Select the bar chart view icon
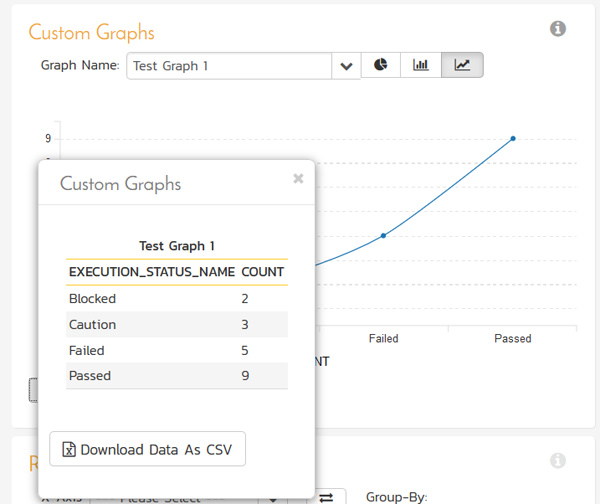Image resolution: width=600 pixels, height=504 pixels. [421, 65]
